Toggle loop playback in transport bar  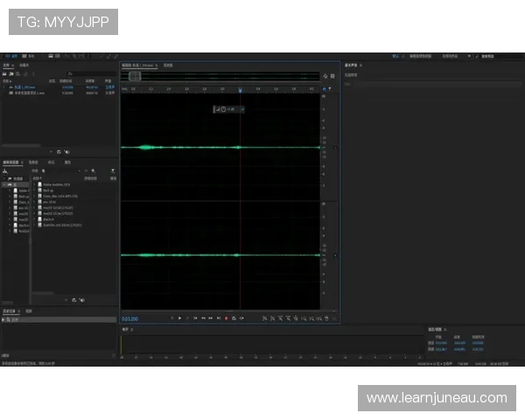coord(234,318)
